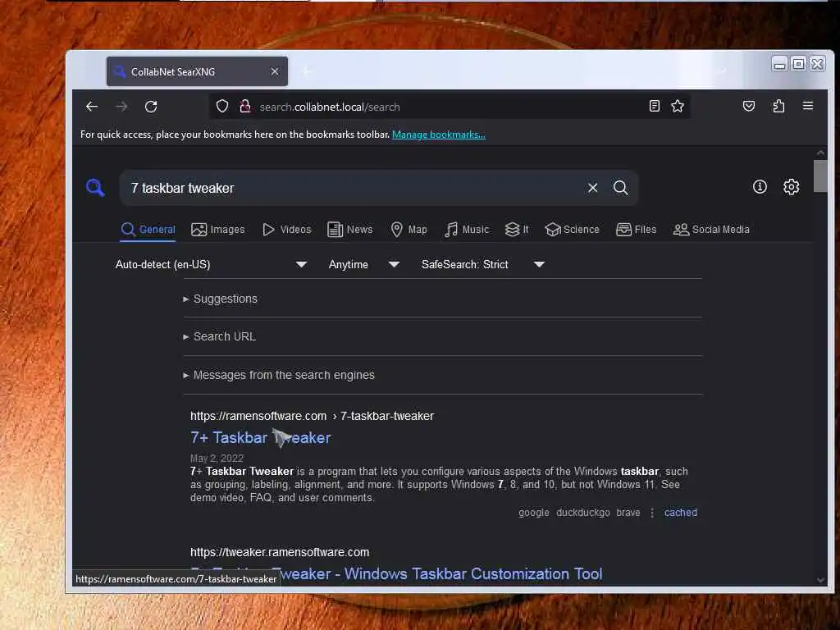The height and width of the screenshot is (630, 840).
Task: Bookmark this page with the star icon
Action: coord(678,106)
